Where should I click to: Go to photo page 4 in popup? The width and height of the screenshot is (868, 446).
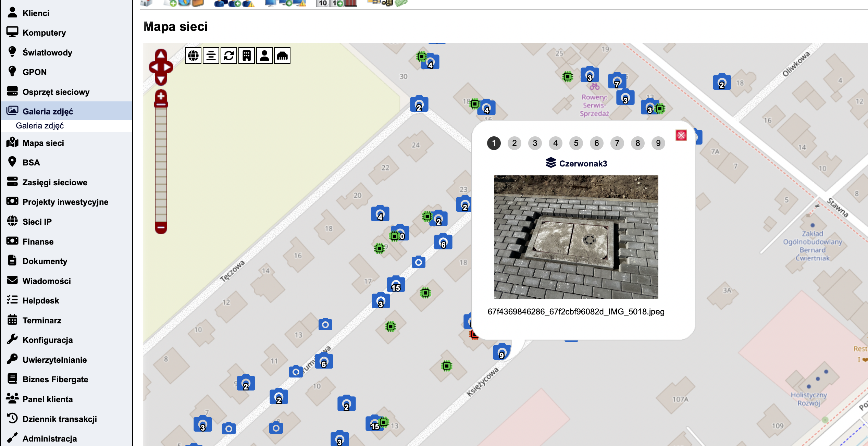click(556, 143)
